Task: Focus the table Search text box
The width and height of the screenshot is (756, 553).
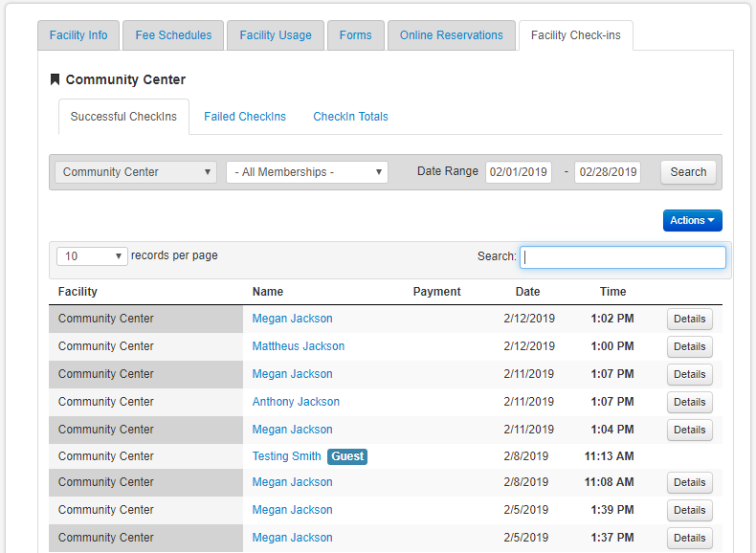Action: point(622,256)
